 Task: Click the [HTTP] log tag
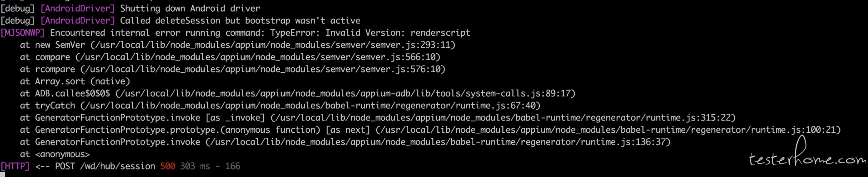[15, 166]
